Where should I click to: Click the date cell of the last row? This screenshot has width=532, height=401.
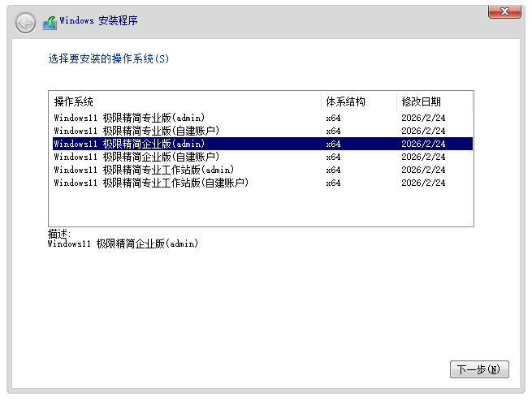coord(423,183)
